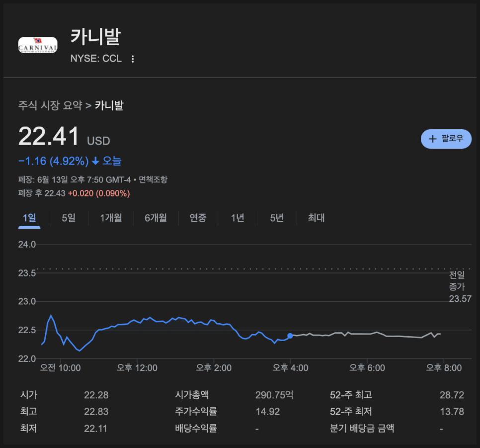Click the blue closing-price dot on chart

(290, 336)
